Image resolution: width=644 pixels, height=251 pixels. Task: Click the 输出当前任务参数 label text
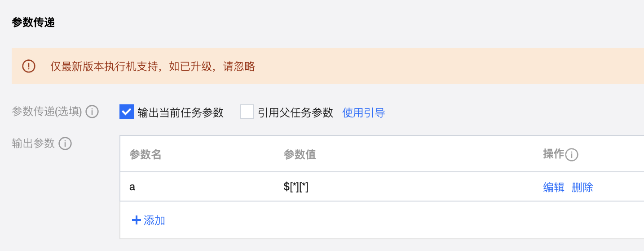pos(181,112)
